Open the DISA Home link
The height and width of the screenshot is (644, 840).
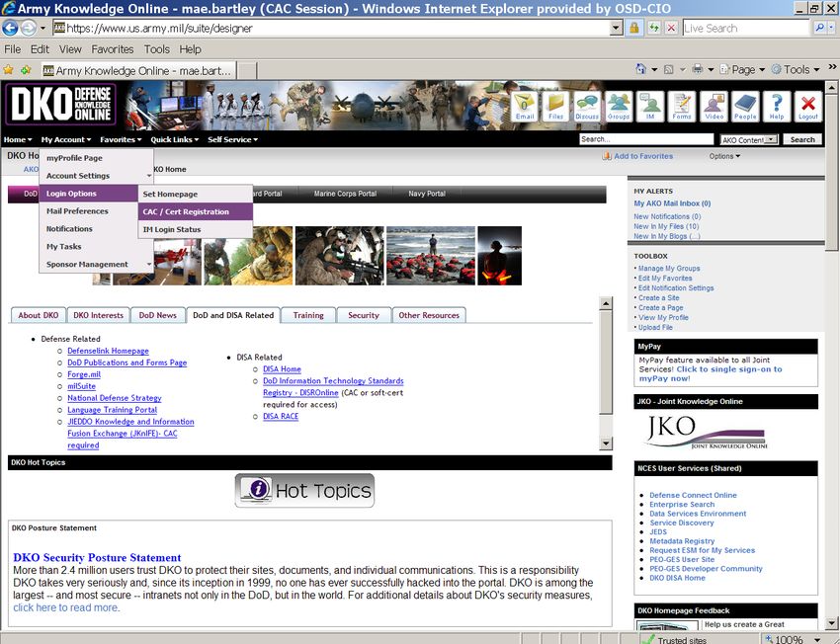click(282, 368)
